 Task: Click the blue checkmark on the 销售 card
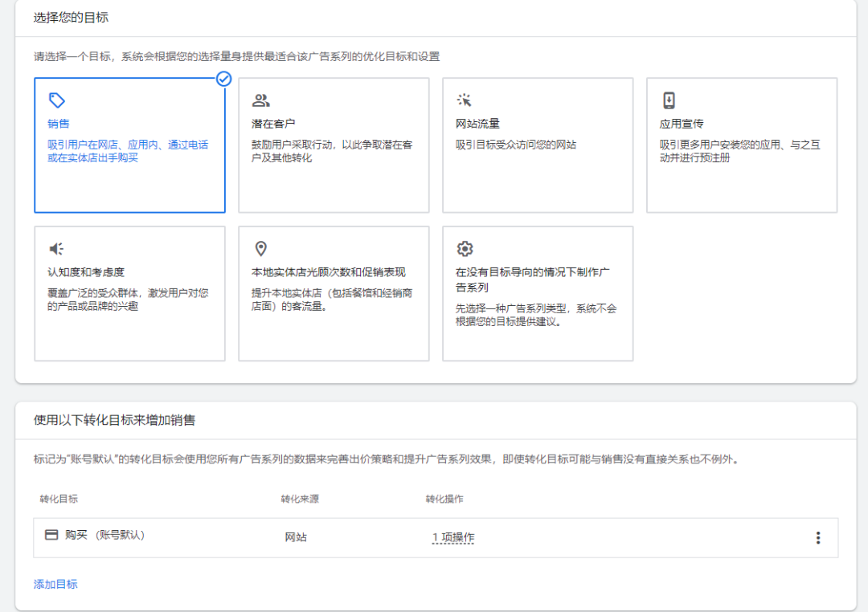pyautogui.click(x=223, y=80)
